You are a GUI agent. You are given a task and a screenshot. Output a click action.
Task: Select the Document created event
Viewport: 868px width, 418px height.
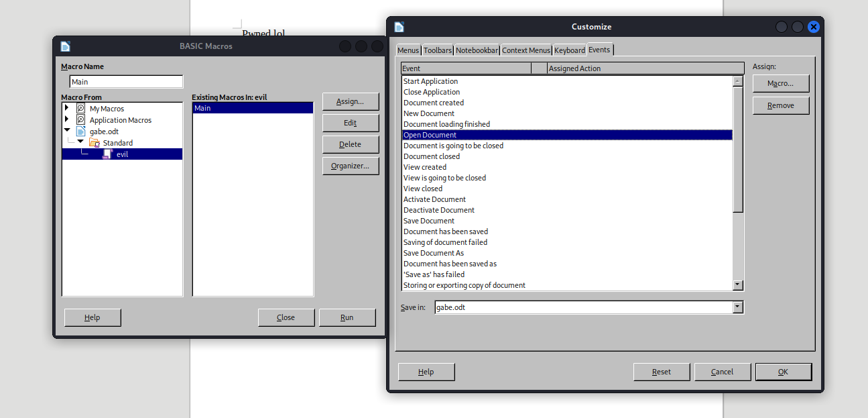[x=567, y=103]
